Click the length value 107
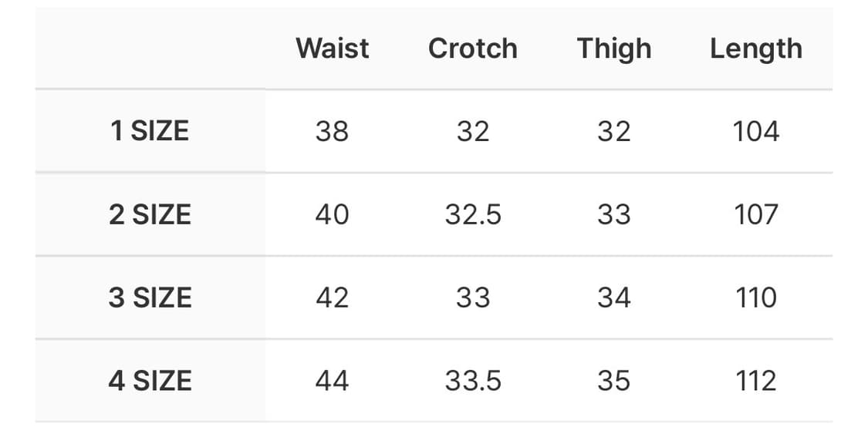The width and height of the screenshot is (868, 444). pyautogui.click(x=755, y=214)
